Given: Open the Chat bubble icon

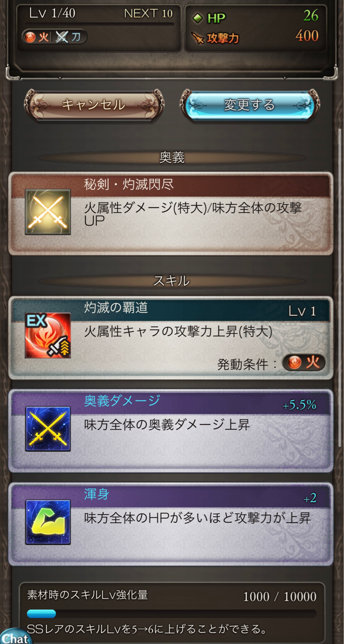Looking at the screenshot, I should pyautogui.click(x=15, y=636).
